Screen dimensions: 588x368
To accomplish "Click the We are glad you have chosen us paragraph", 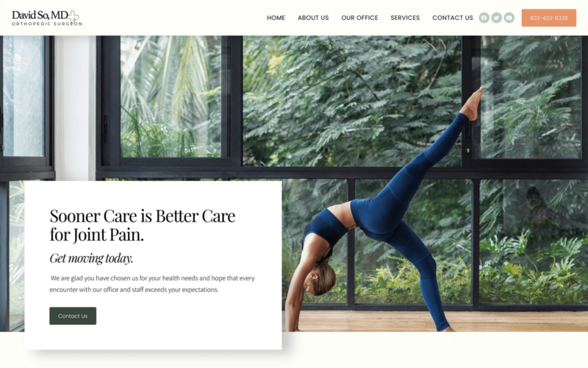I will tap(152, 284).
